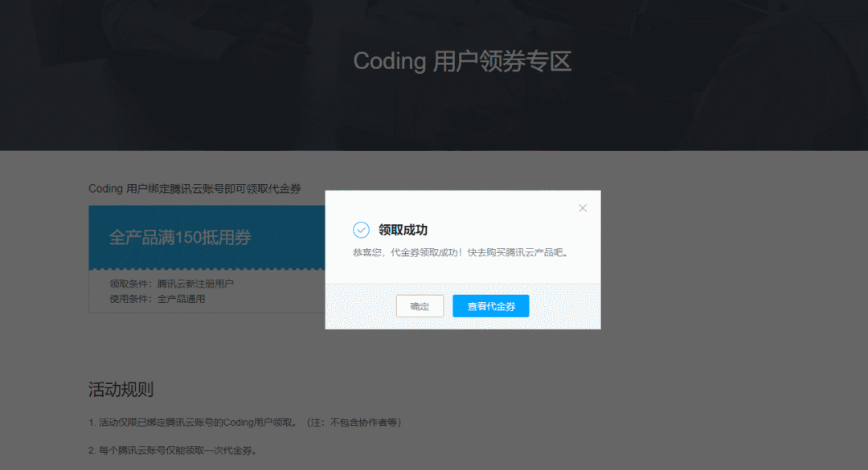Click the 确定 button
Viewport: 868px width, 470px height.
click(x=420, y=306)
